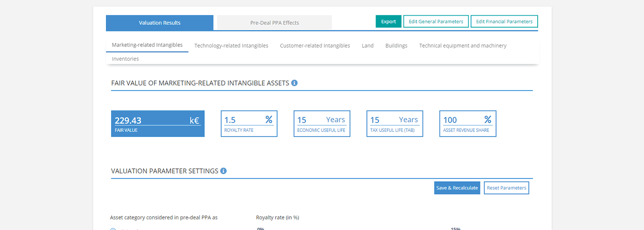Select the Tax Useful Life (TAB) tile
The image size is (644, 230).
(x=394, y=124)
